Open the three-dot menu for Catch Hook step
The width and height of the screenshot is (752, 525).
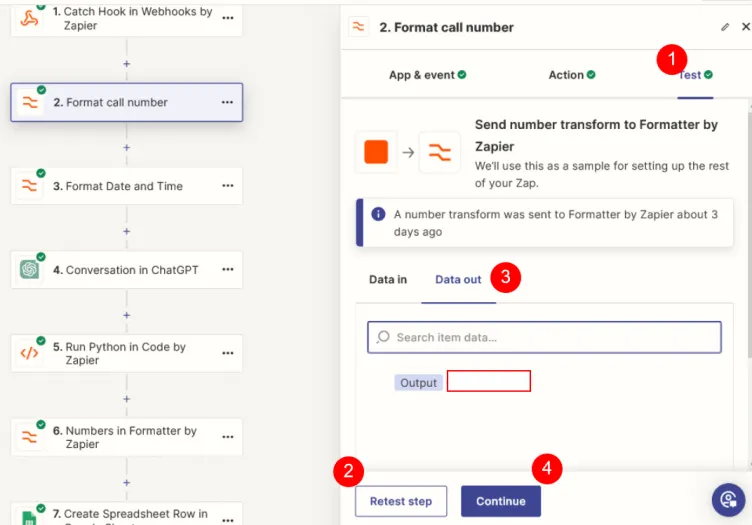coord(228,18)
